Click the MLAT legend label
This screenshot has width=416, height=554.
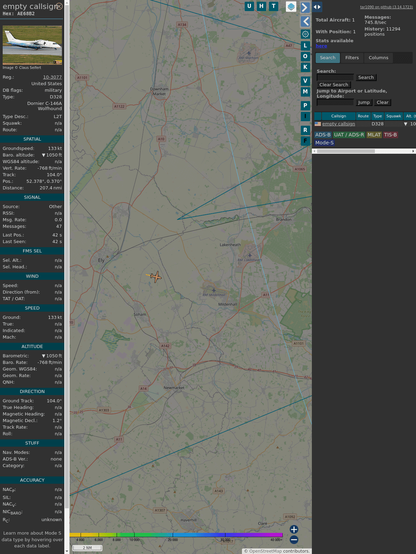click(374, 135)
